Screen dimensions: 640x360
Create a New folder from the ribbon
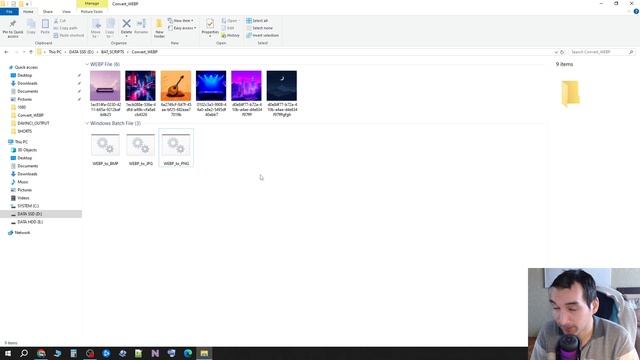(159, 28)
